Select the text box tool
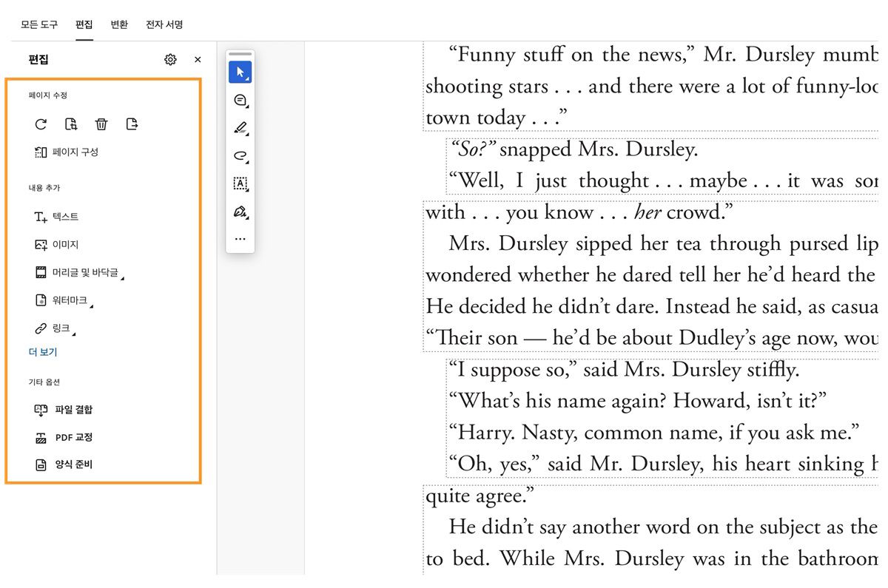This screenshot has height=588, width=888. (x=240, y=183)
